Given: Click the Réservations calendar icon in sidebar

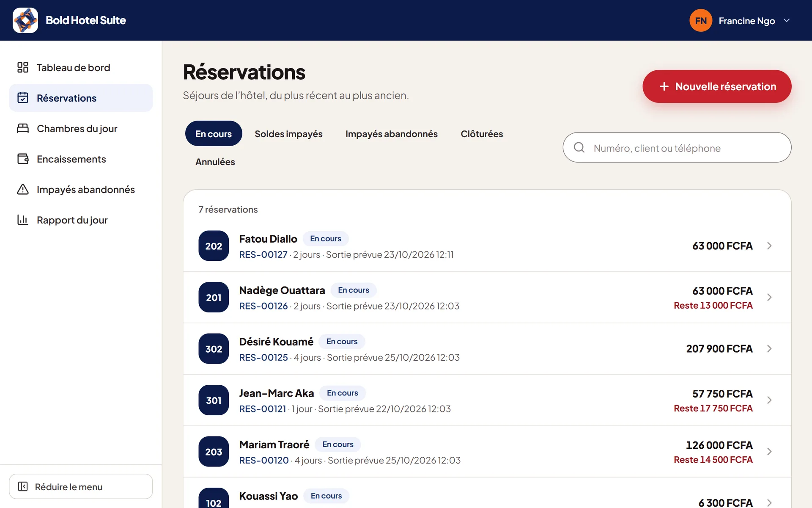Looking at the screenshot, I should tap(23, 98).
